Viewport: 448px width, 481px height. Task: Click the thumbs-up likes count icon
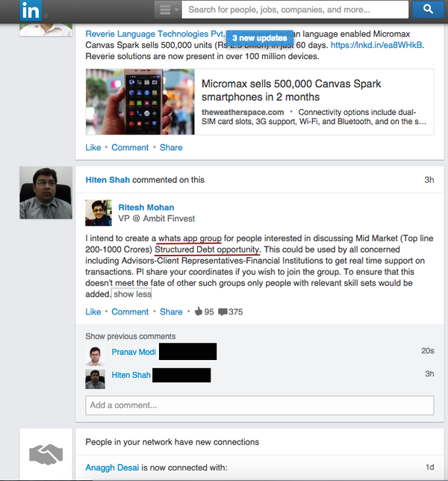pyautogui.click(x=199, y=311)
